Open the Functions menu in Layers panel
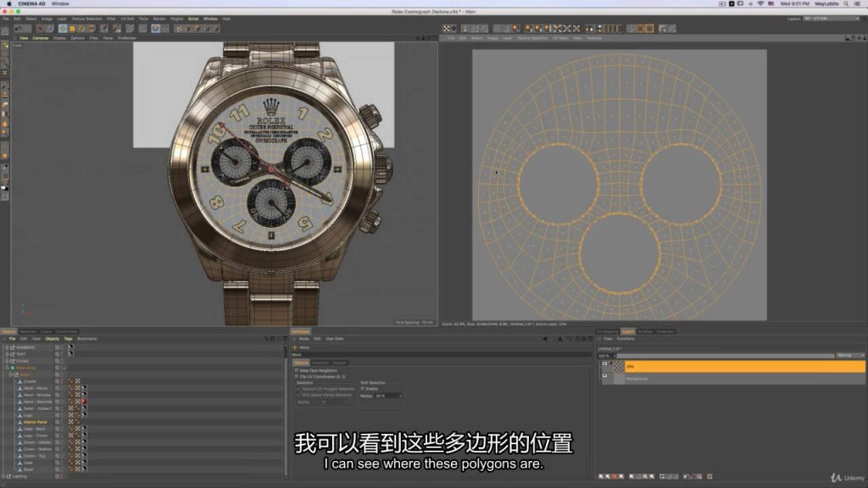 coord(626,339)
